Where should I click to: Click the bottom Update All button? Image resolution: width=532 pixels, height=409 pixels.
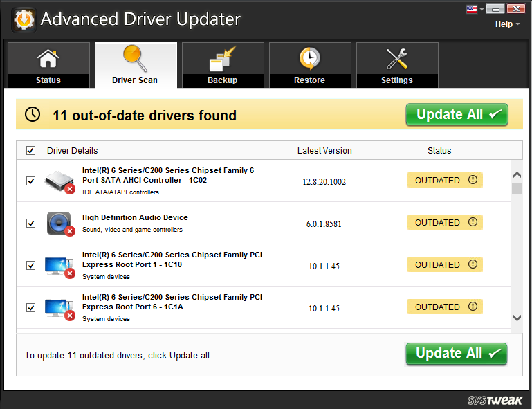tap(457, 354)
